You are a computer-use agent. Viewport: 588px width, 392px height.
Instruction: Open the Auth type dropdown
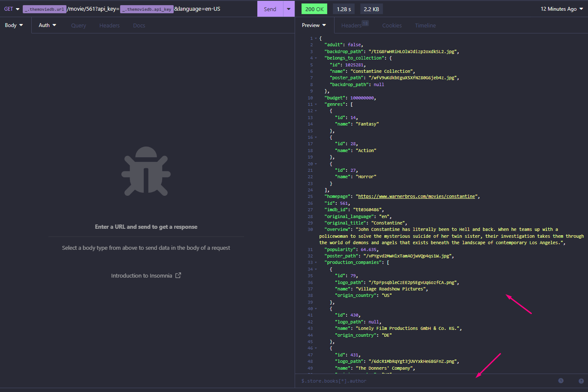click(47, 25)
